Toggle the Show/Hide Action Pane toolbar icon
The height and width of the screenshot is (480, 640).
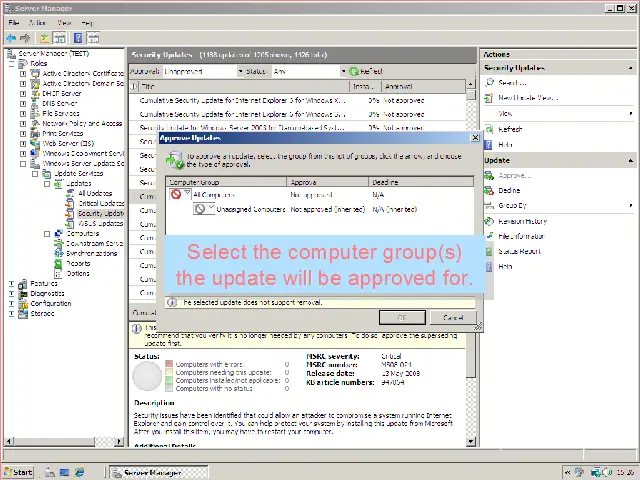[x=93, y=38]
